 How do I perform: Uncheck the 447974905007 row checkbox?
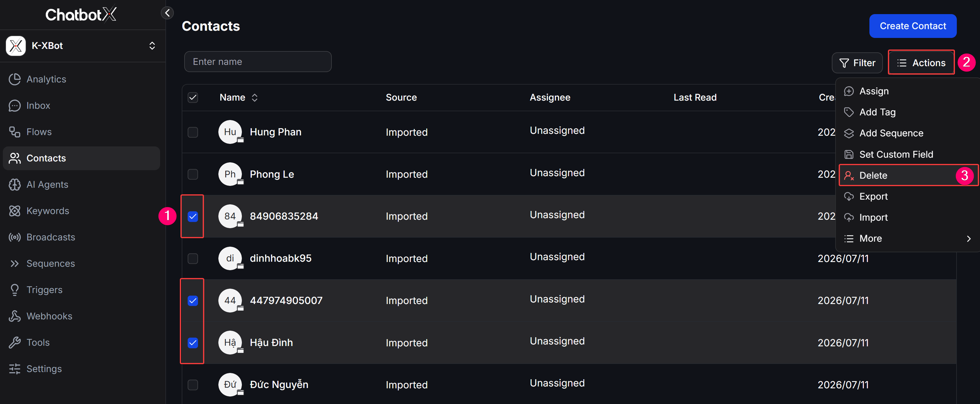tap(193, 301)
